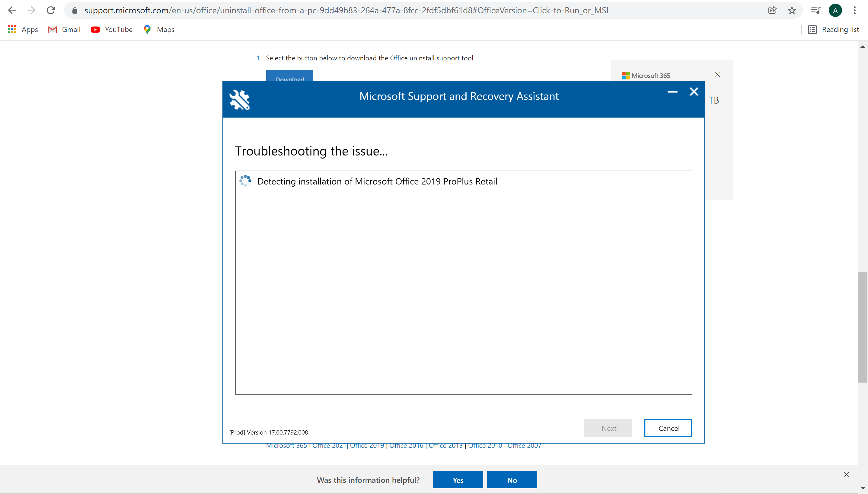Bookmark this page with the star icon

(792, 10)
